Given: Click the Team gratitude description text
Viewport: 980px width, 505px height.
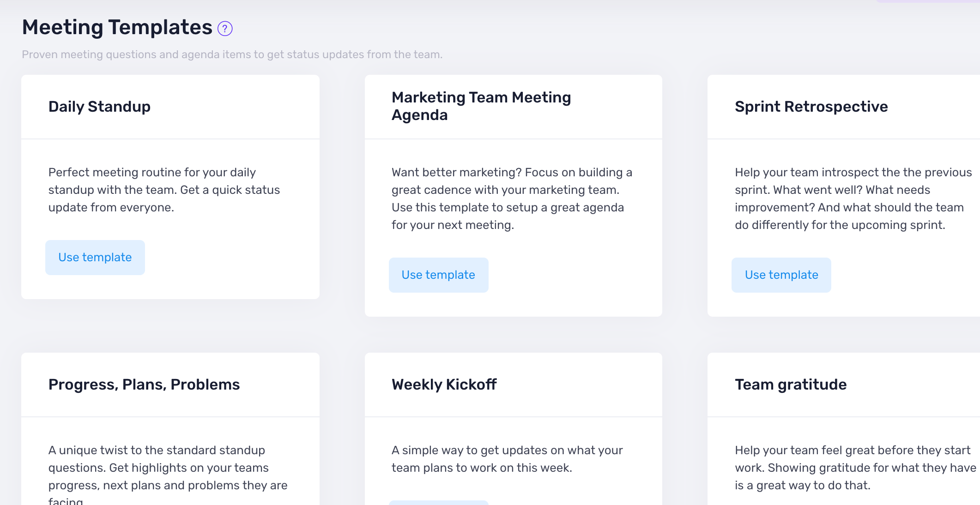Looking at the screenshot, I should [x=855, y=468].
